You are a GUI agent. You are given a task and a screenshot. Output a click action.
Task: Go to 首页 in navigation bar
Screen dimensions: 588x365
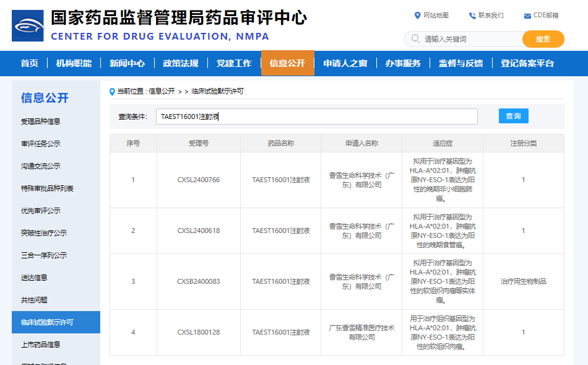click(x=29, y=63)
